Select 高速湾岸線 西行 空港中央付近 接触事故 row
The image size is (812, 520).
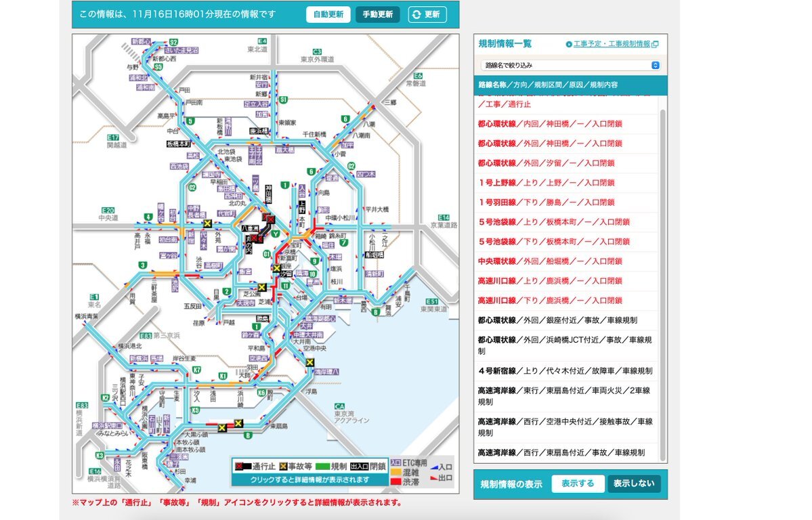coord(567,427)
